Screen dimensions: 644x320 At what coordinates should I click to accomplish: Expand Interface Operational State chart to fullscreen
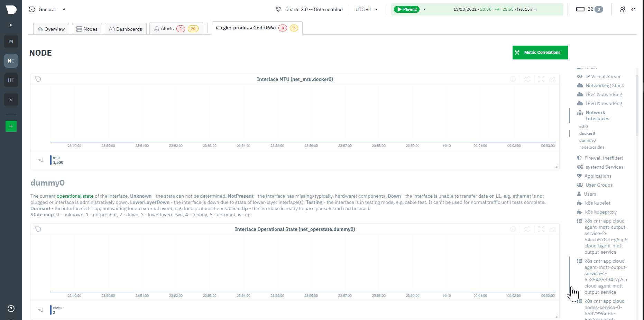click(541, 229)
